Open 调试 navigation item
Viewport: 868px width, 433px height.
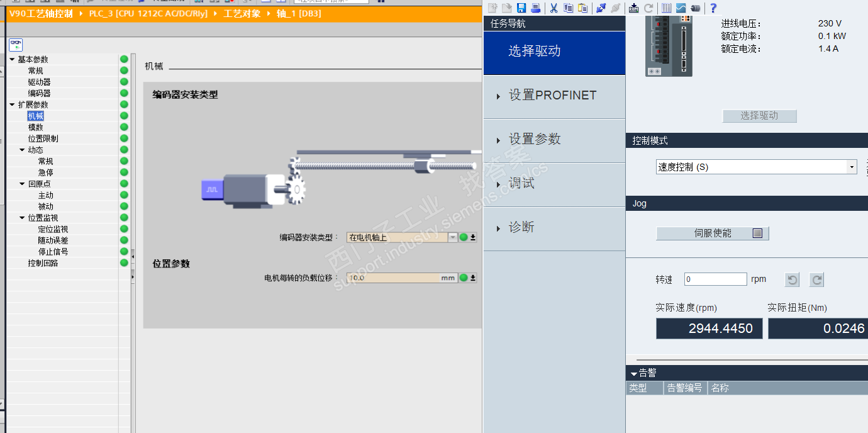click(x=555, y=184)
